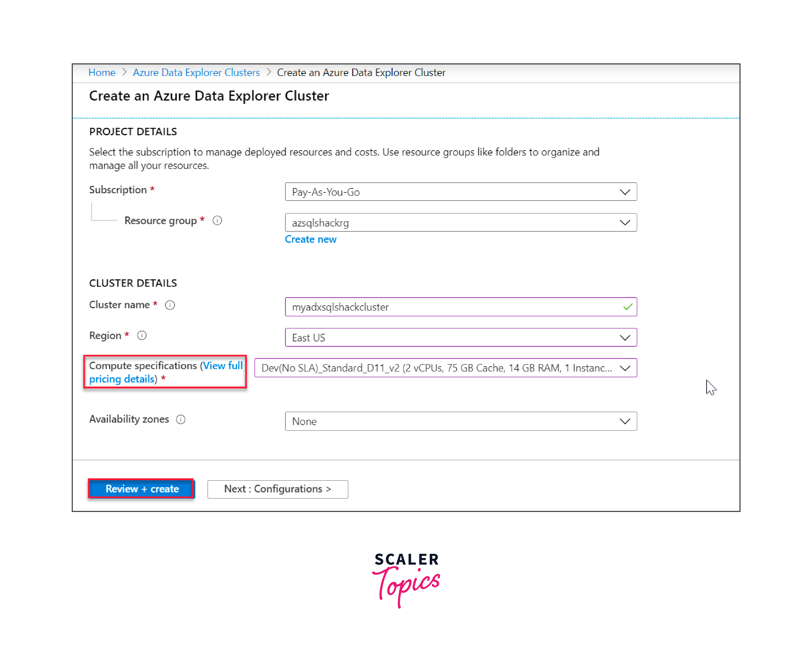Viewport: 812px width, 652px height.
Task: Click the Cluster name info icon
Action: (170, 305)
